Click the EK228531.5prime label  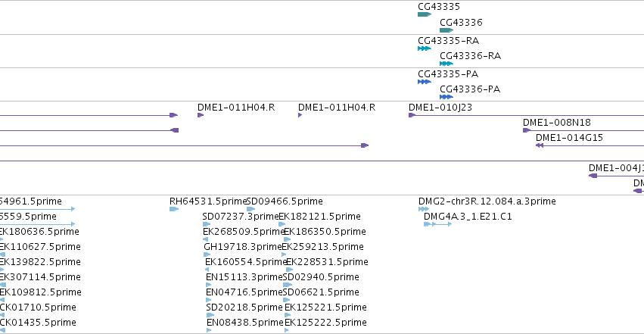click(x=327, y=262)
